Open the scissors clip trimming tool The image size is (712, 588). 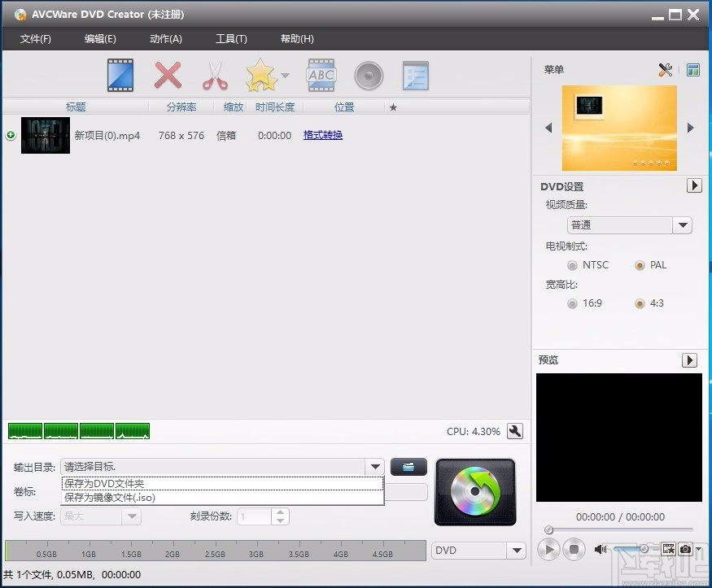tap(214, 75)
